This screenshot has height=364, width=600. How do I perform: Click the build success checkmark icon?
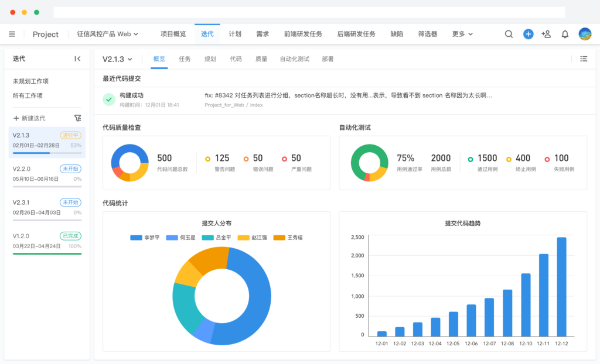coord(108,99)
